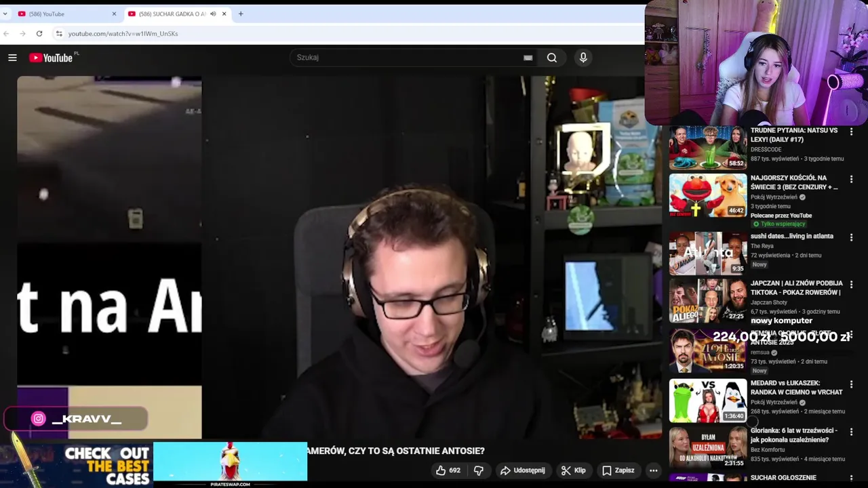Viewport: 868px width, 488px height.
Task: Click the 'Bez Komfortu' channel name
Action: tap(767, 449)
